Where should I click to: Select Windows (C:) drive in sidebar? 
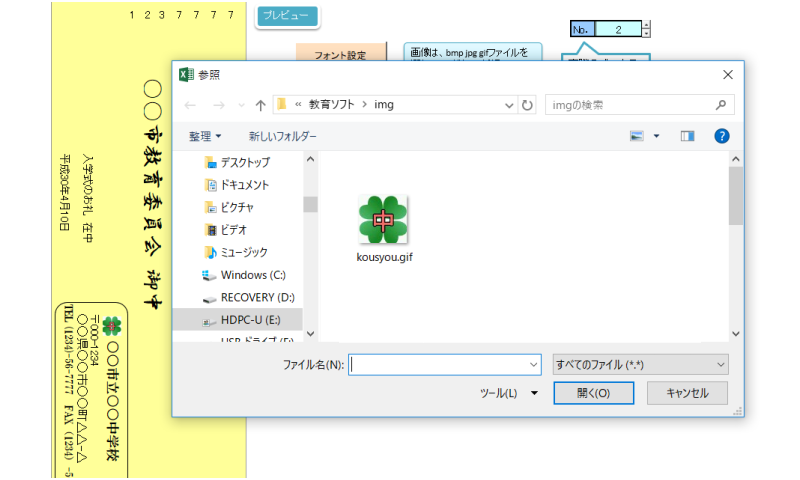(x=253, y=275)
